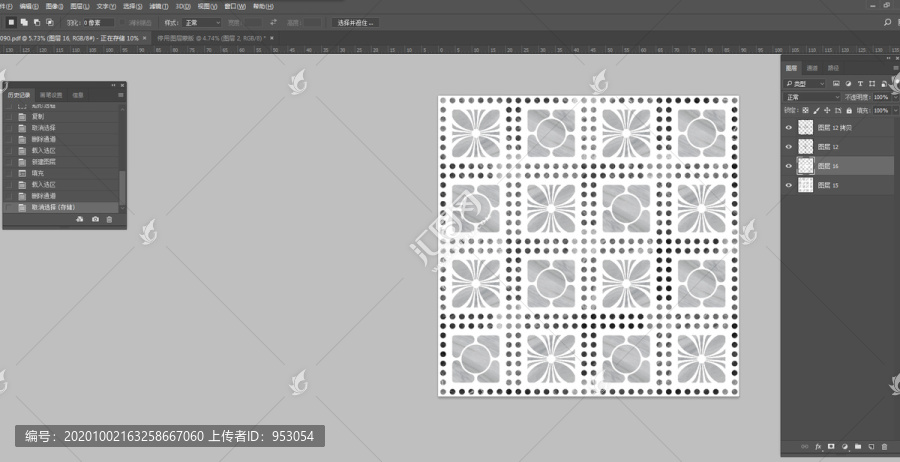This screenshot has height=462, width=900.
Task: Open the search magnifier in options bar
Action: 887,22
